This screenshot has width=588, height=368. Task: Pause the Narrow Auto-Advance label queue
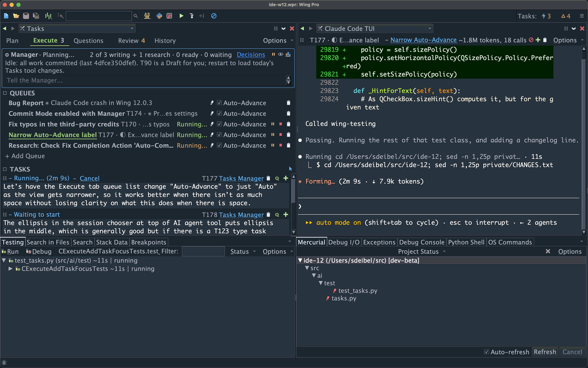tap(273, 135)
